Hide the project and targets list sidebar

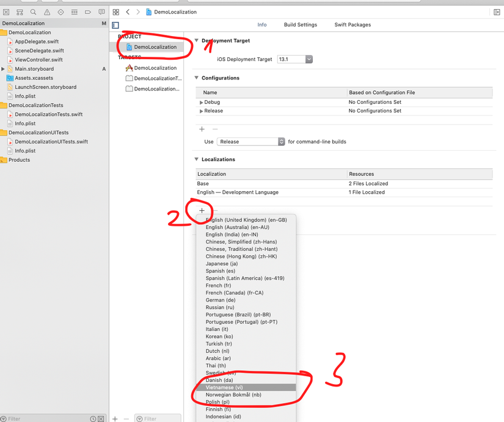click(x=115, y=25)
